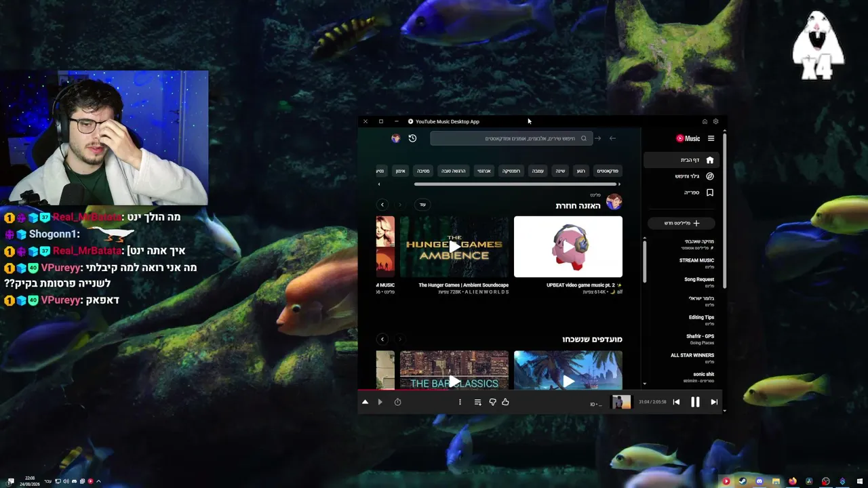Select the רומנטיקה category chip
Viewport: 868px width, 488px height.
(x=511, y=171)
